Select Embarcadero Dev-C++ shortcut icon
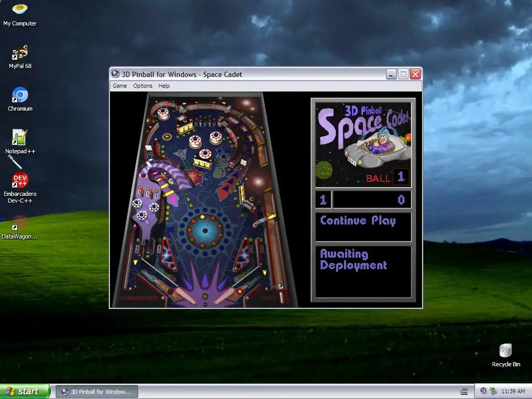The width and height of the screenshot is (532, 399). pyautogui.click(x=20, y=188)
